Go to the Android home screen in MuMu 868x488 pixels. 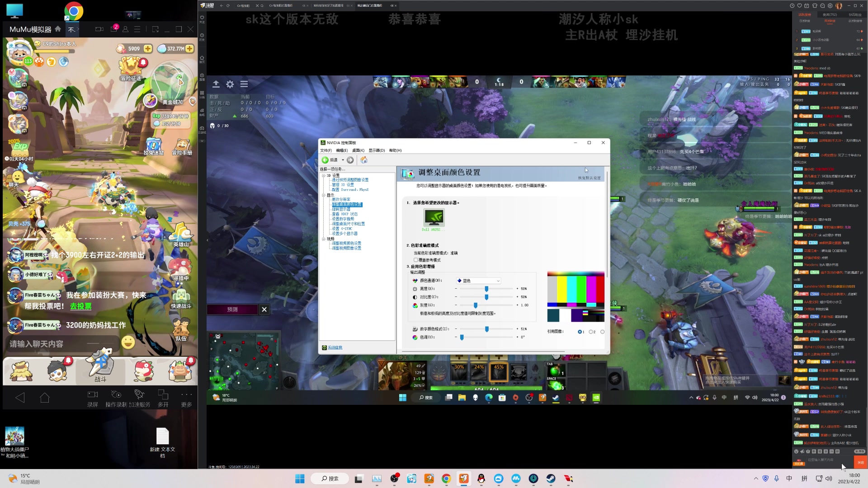pos(44,398)
